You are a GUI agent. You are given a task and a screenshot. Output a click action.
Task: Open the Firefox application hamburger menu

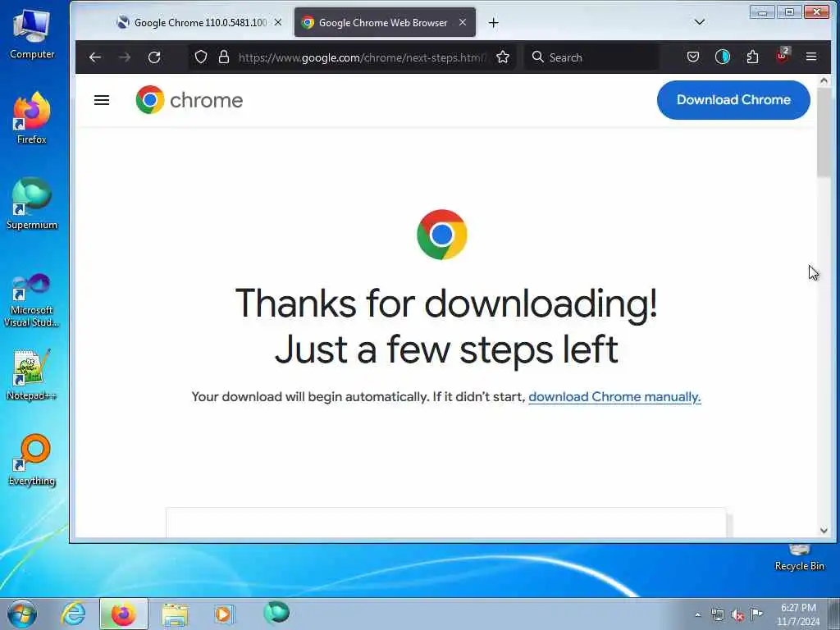point(811,57)
